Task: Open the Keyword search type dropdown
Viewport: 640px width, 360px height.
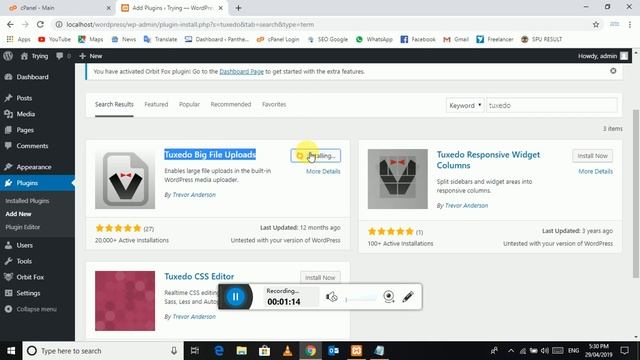Action: click(465, 105)
